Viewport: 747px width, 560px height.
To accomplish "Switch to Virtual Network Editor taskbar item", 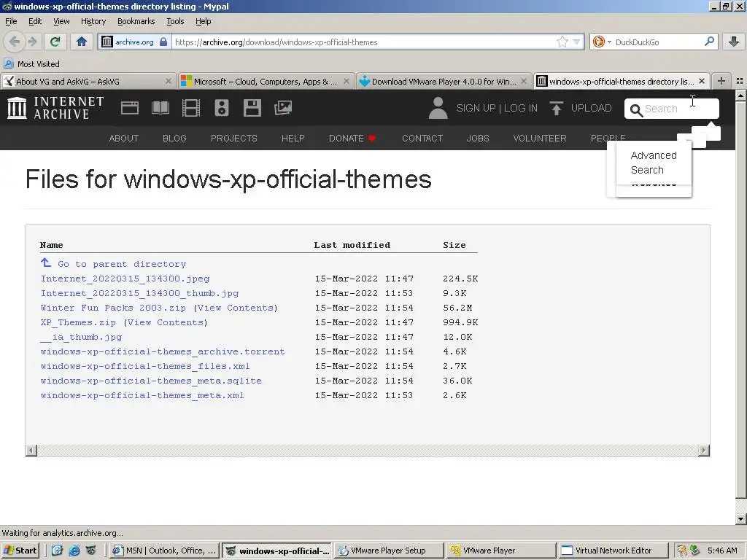I will 614,551.
